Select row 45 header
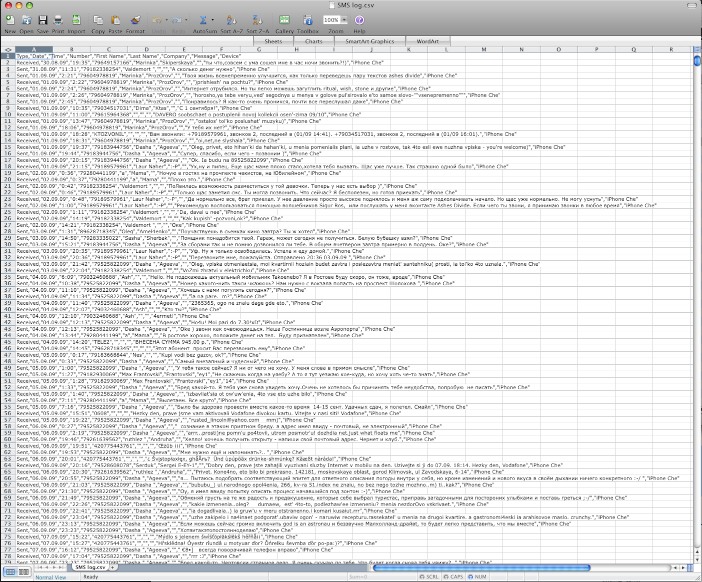This screenshot has width=702, height=582. click(8, 342)
